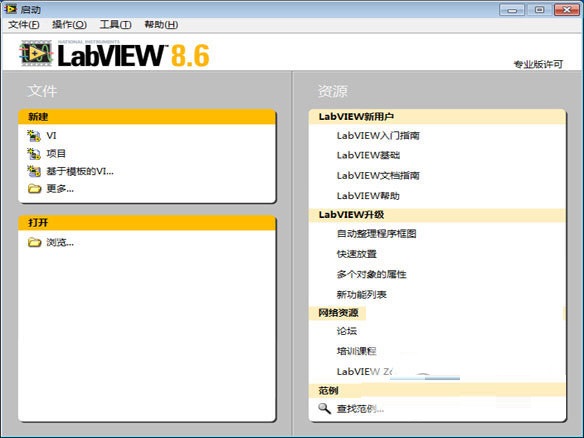Viewport: 584px width, 438px height.
Task: Open 更多... new file options
Action: (60, 189)
